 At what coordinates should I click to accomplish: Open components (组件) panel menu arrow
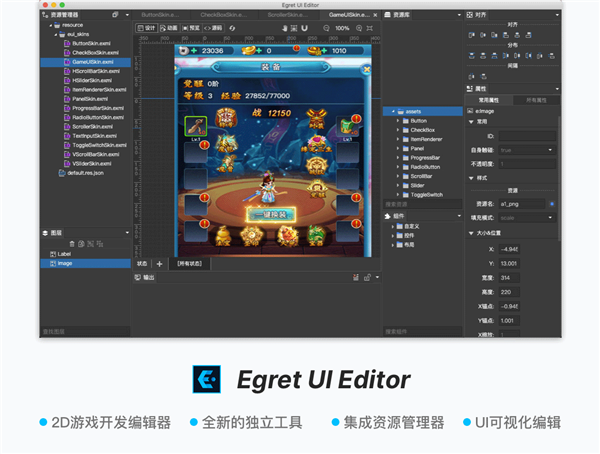pos(459,216)
